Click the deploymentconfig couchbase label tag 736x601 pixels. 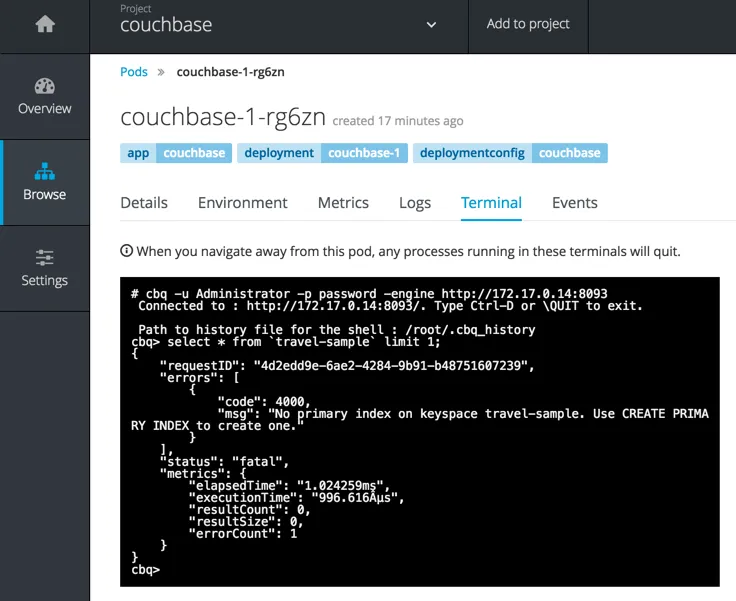click(510, 153)
